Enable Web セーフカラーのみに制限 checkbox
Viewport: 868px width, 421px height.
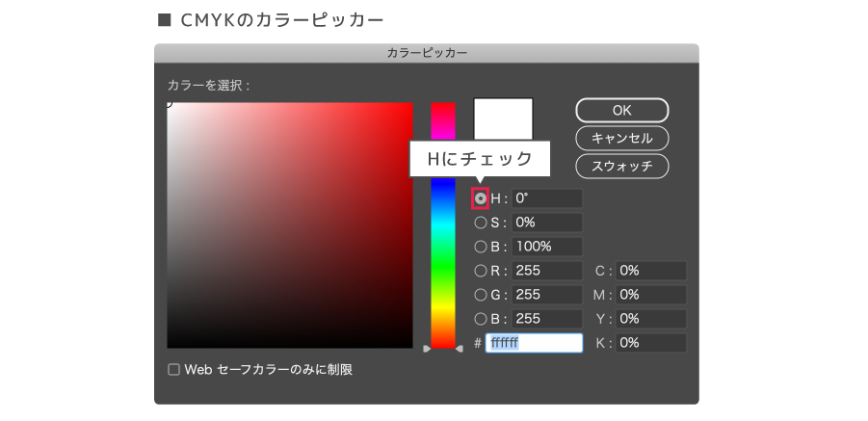coord(174,369)
